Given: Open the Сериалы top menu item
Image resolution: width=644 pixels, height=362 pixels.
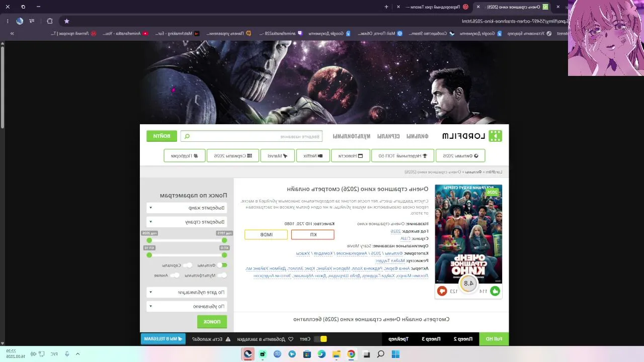Looking at the screenshot, I should pos(388,136).
